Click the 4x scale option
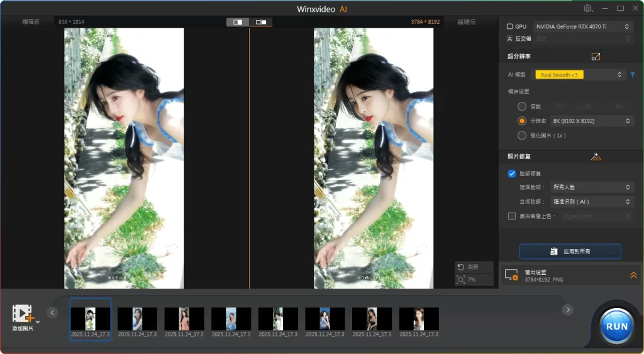The width and height of the screenshot is (644, 354). 618,106
